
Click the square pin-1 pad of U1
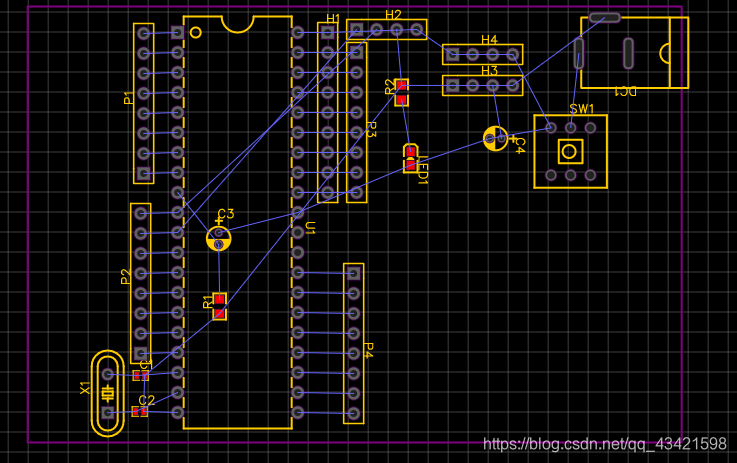pyautogui.click(x=177, y=32)
